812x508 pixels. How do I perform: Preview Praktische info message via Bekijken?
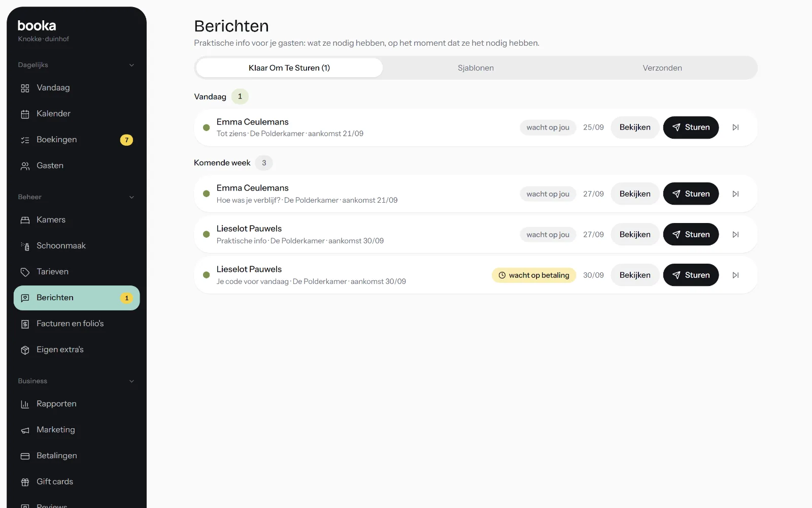click(x=635, y=234)
